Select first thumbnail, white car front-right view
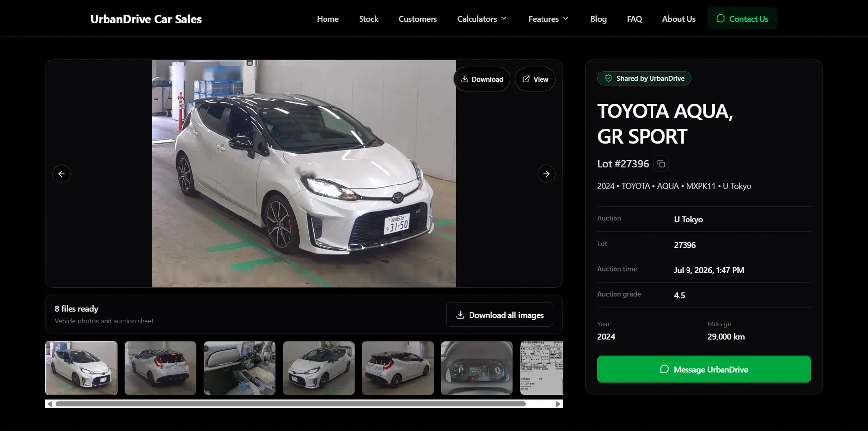 [x=81, y=368]
